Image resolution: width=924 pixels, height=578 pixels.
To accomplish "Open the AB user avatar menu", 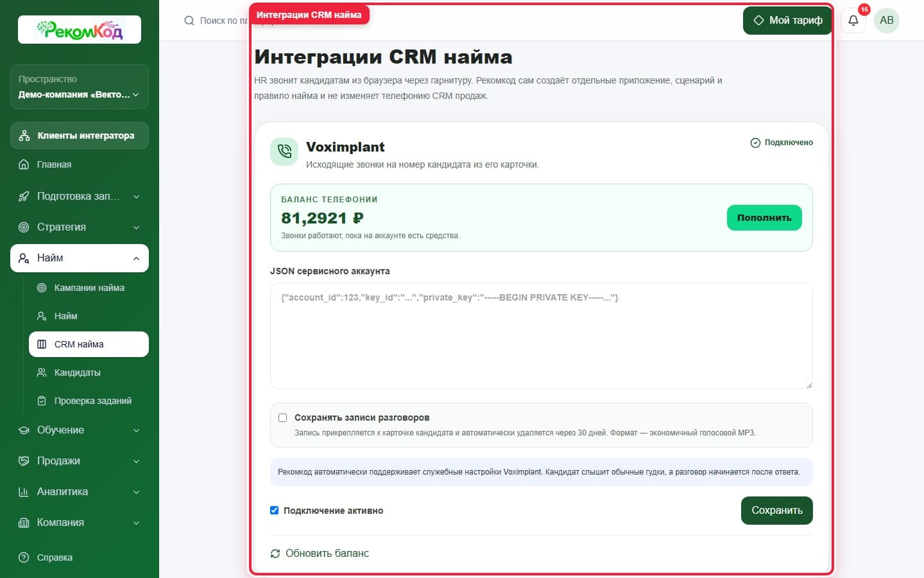I will 887,21.
